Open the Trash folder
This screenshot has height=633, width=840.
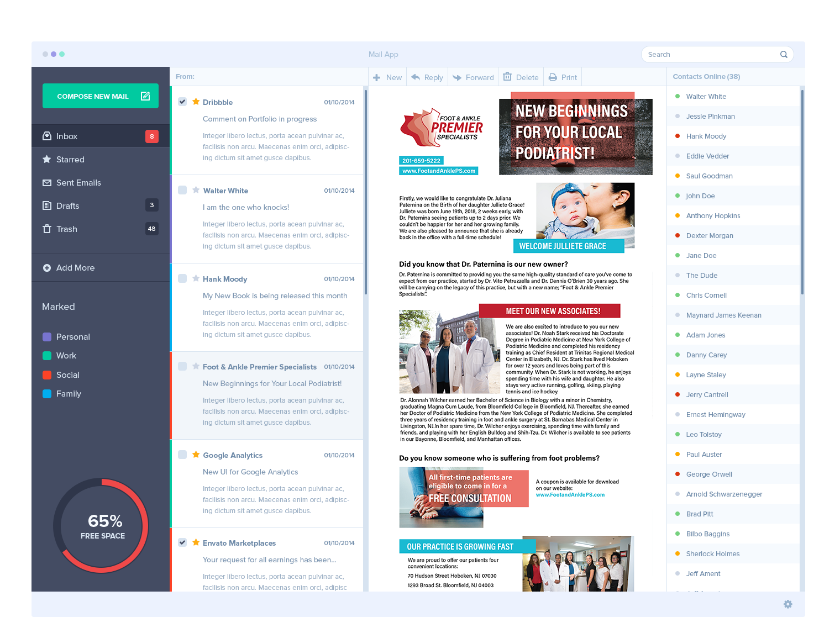101,229
